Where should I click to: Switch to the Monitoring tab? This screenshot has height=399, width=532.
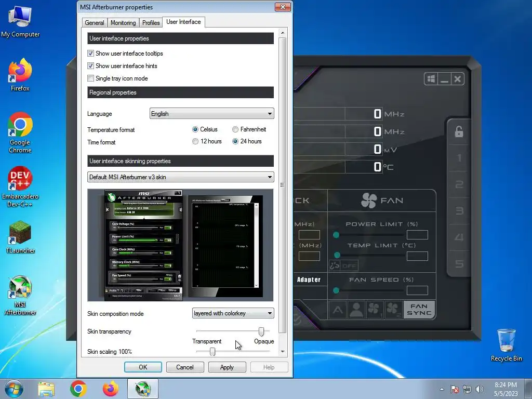point(123,23)
